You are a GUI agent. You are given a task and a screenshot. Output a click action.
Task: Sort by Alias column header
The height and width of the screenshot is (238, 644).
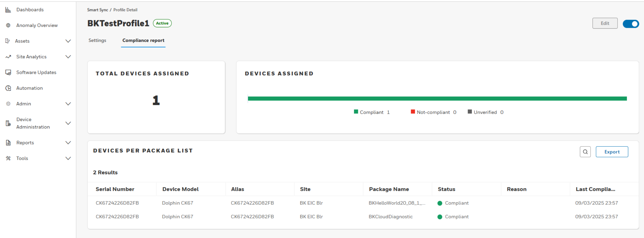coord(237,189)
